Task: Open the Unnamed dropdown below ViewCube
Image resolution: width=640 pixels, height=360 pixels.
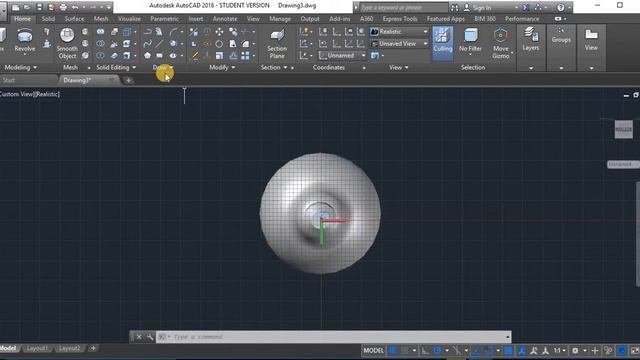Action: pos(623,164)
